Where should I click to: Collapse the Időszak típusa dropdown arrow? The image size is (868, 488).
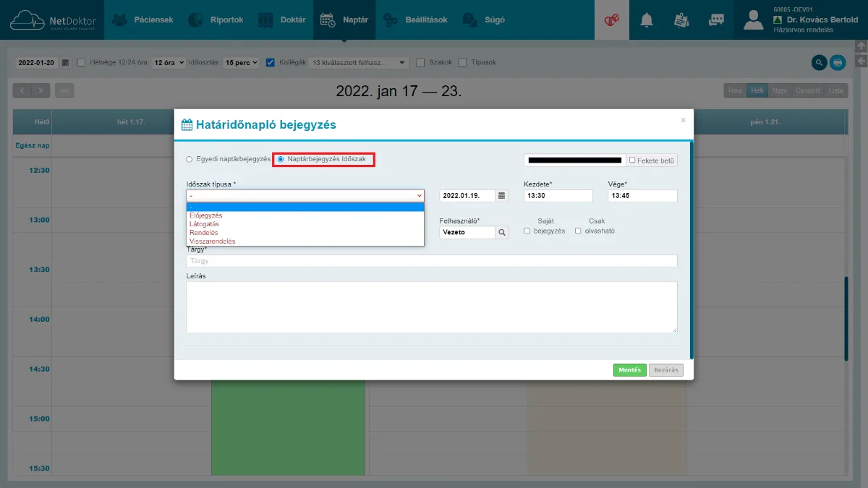pyautogui.click(x=419, y=196)
